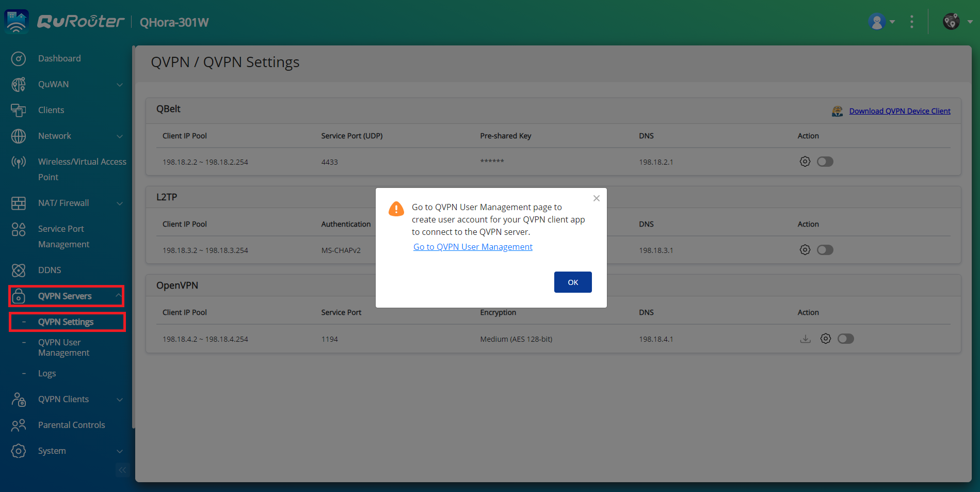The image size is (980, 492).
Task: Expand the QuWAN menu chevron
Action: (120, 85)
